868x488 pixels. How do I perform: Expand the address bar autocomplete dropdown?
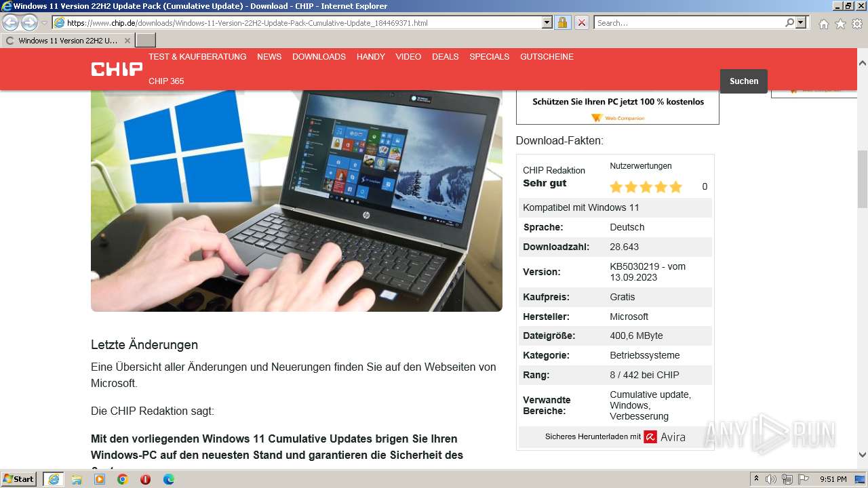[x=547, y=23]
